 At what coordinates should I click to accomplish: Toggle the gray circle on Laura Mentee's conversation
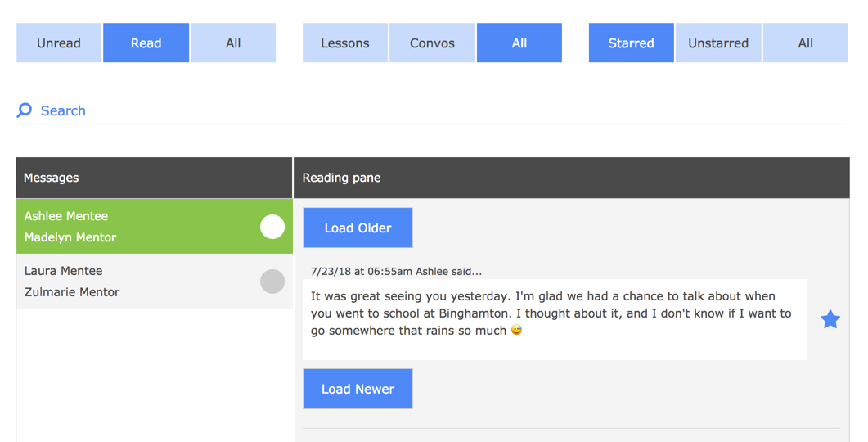point(272,282)
